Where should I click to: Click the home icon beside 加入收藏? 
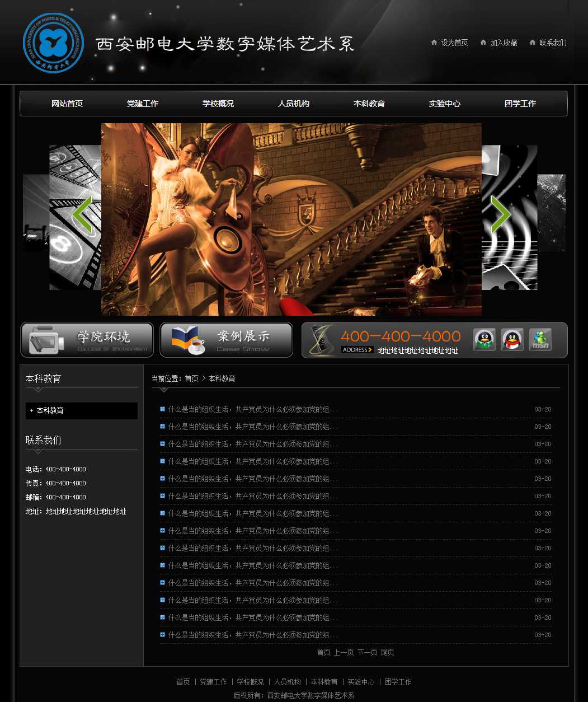tap(483, 43)
